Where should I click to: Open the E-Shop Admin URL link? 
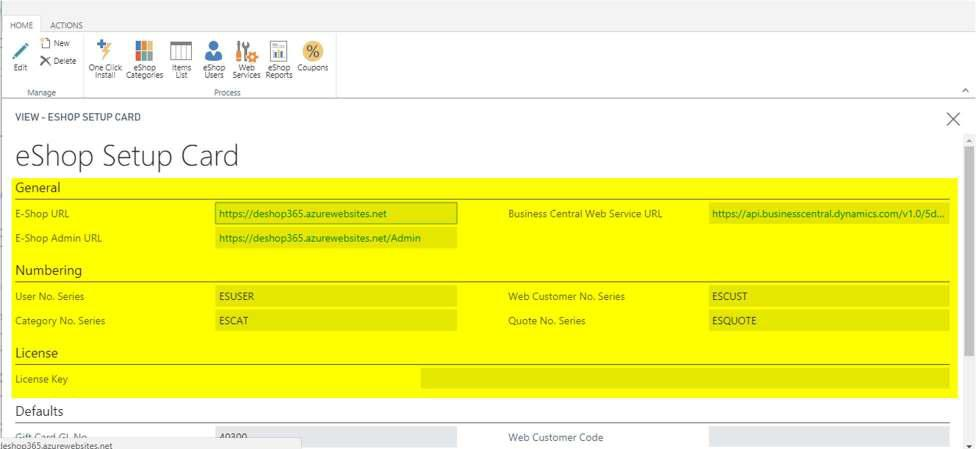pos(320,238)
